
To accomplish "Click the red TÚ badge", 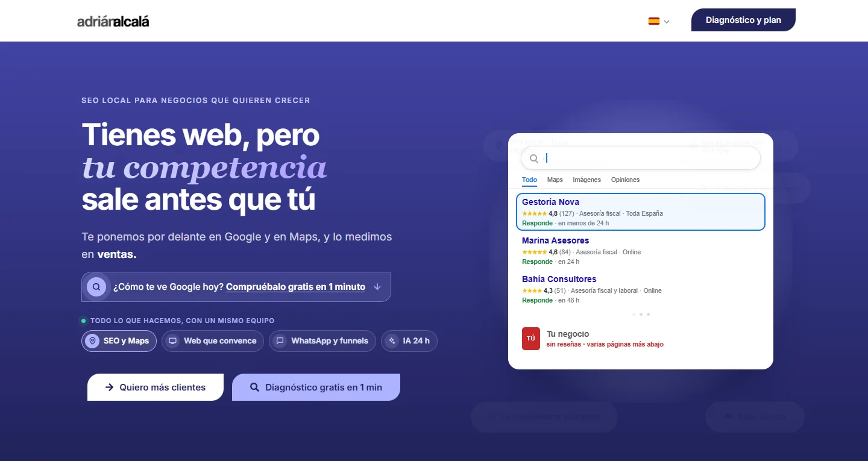I will 531,339.
